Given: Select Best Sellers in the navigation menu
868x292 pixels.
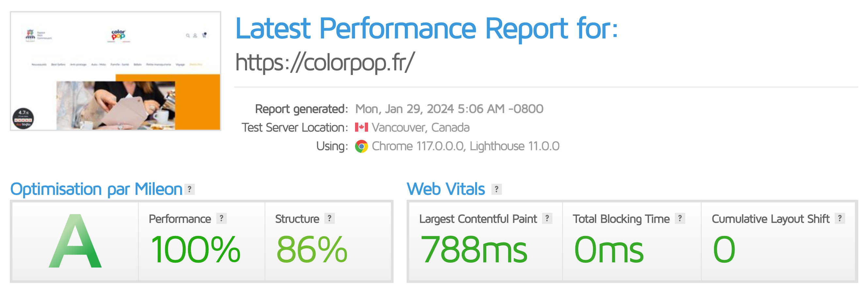Looking at the screenshot, I should click(x=59, y=65).
